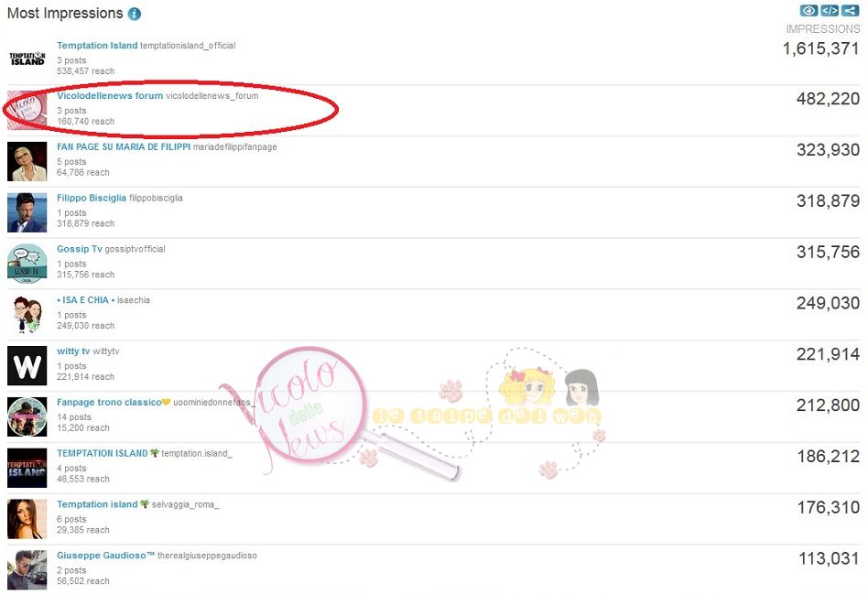Select the selvaggia_roma_ handle

coord(186,504)
